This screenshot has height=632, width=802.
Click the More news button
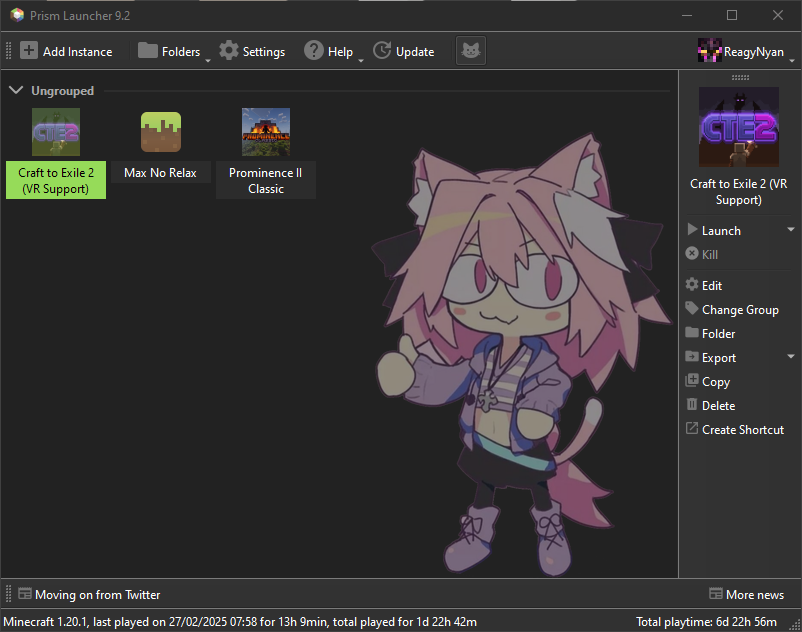[x=747, y=594]
